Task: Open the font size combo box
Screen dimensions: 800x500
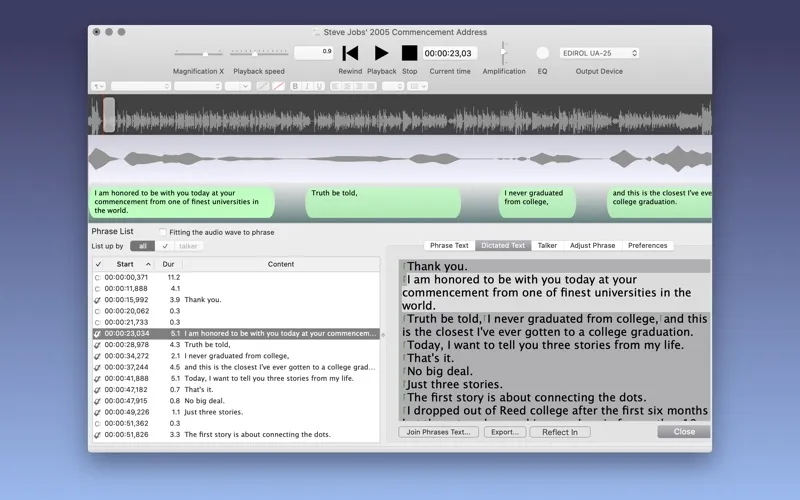Action: tap(237, 86)
